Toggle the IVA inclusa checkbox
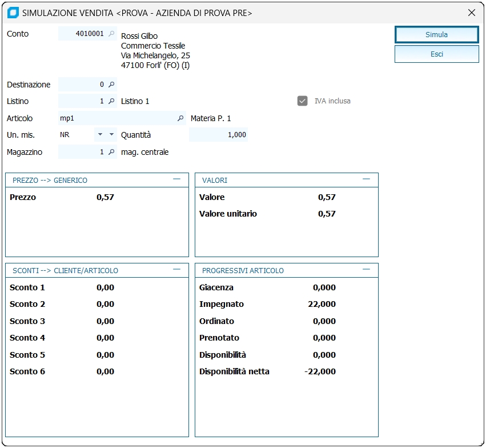 click(x=303, y=101)
